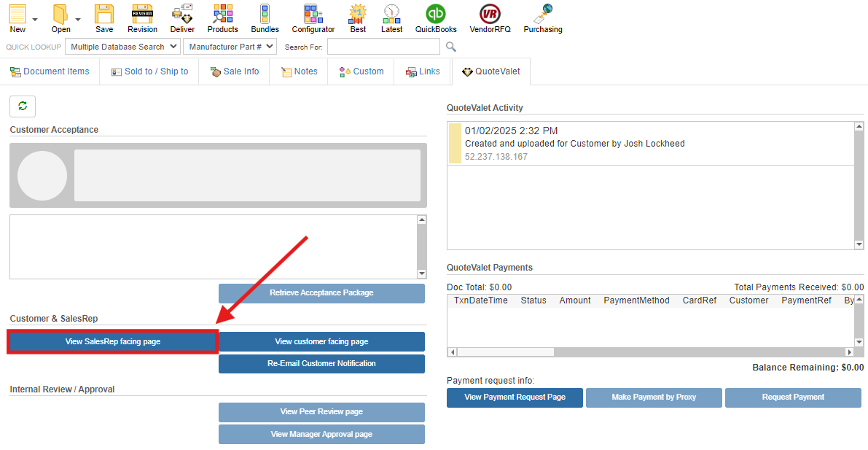Expand the Manufacturer Part # dropdown
The image size is (868, 450).
click(230, 47)
